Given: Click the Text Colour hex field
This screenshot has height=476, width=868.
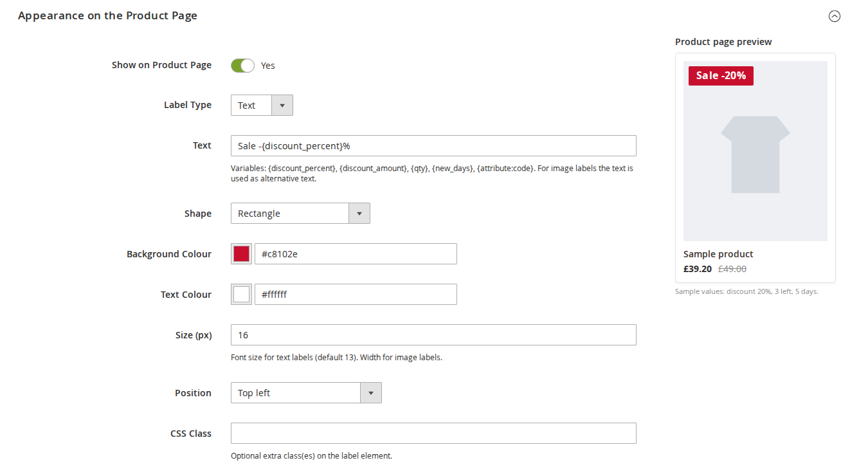Looking at the screenshot, I should tap(356, 294).
